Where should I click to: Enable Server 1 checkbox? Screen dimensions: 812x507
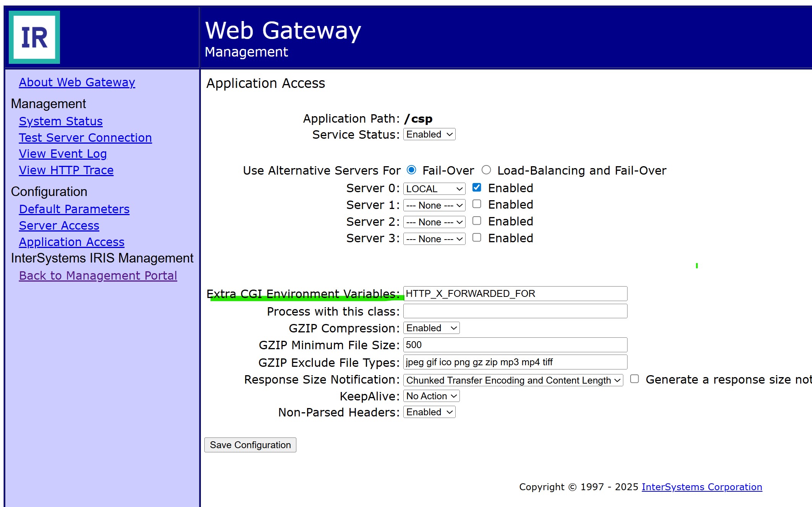(477, 204)
